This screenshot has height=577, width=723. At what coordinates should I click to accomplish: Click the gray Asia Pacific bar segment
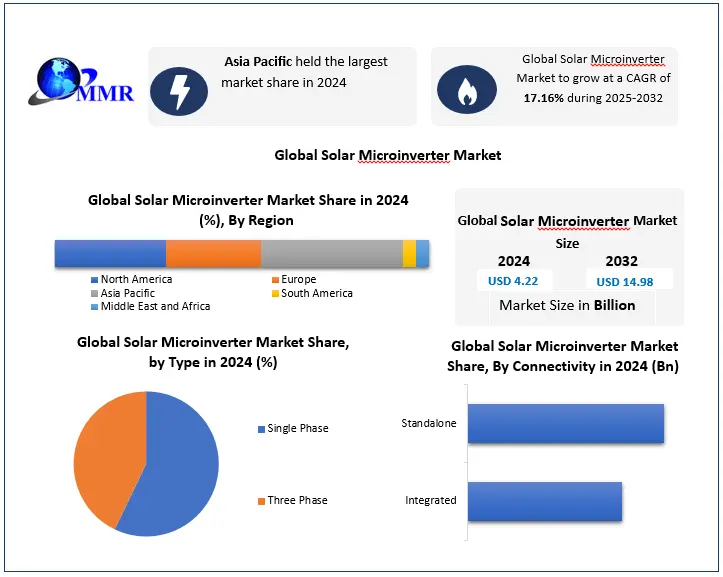[x=331, y=254]
